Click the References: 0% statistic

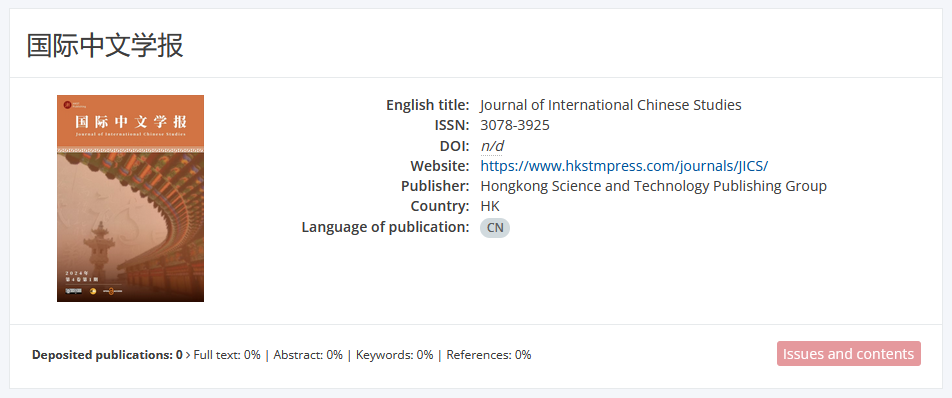(489, 355)
